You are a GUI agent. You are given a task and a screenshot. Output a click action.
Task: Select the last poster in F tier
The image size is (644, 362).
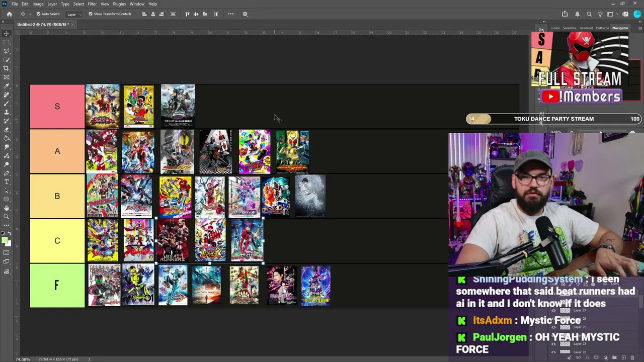click(x=316, y=286)
